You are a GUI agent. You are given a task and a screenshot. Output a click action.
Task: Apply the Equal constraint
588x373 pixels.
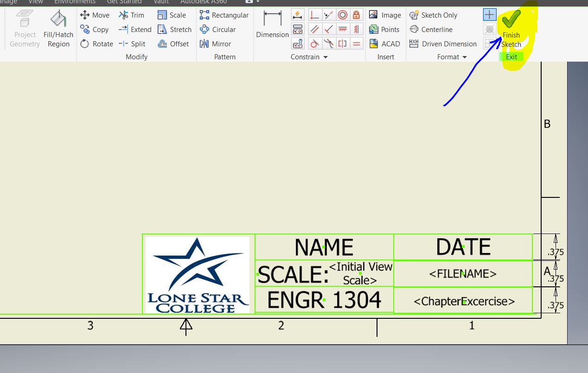356,44
